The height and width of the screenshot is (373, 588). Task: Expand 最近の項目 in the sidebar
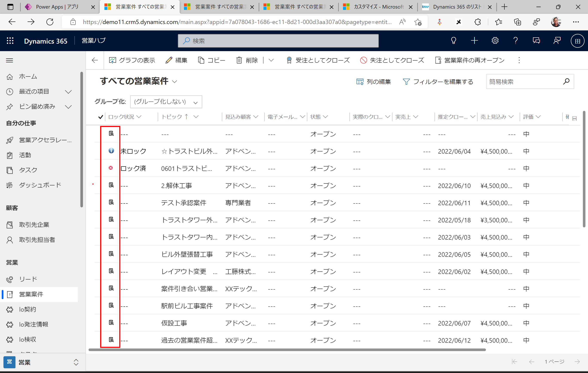point(68,92)
